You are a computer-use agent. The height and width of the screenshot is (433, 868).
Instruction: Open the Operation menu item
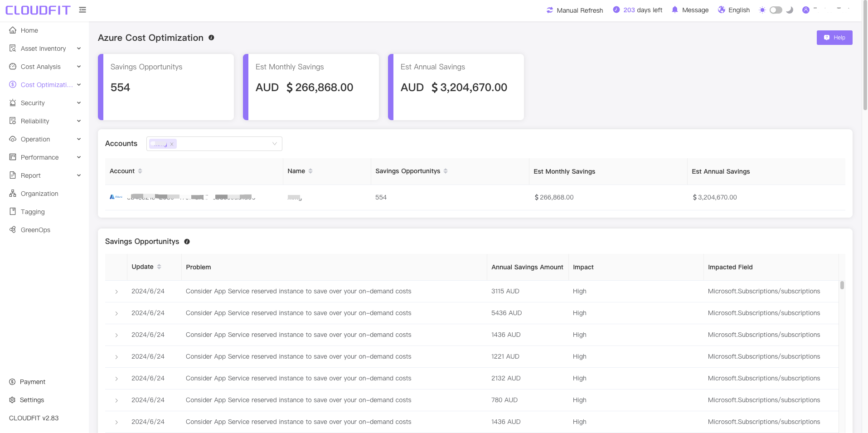coord(44,139)
